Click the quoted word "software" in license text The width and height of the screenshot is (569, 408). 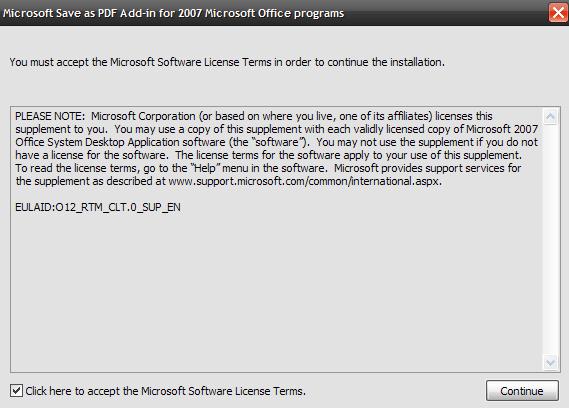[x=277, y=142]
